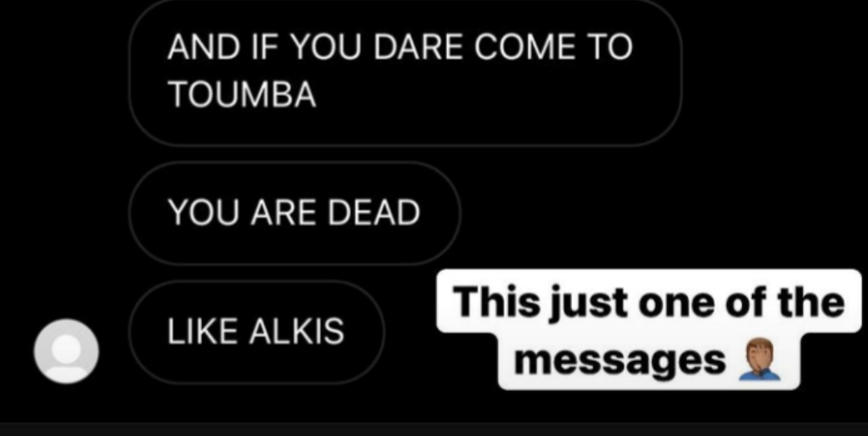This screenshot has width=868, height=436.
Task: Select the 'LIKE ALKIS' message bubble
Action: pyautogui.click(x=257, y=332)
